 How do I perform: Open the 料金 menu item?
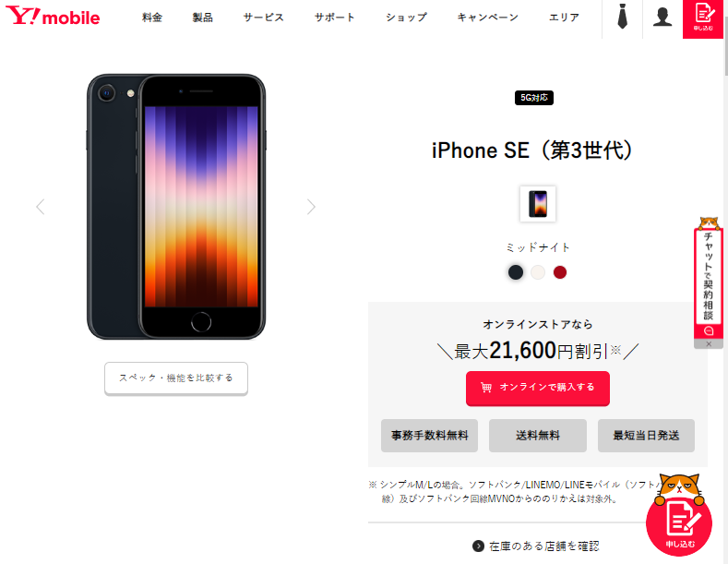[x=152, y=18]
